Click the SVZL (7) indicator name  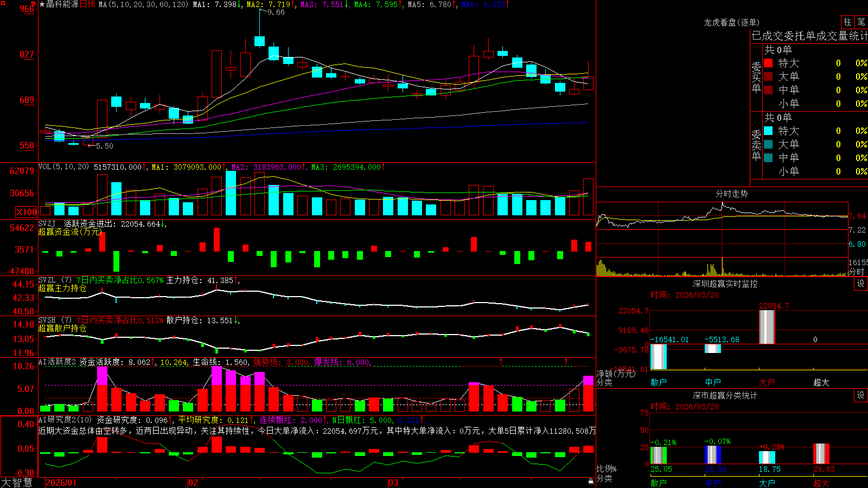[55, 280]
